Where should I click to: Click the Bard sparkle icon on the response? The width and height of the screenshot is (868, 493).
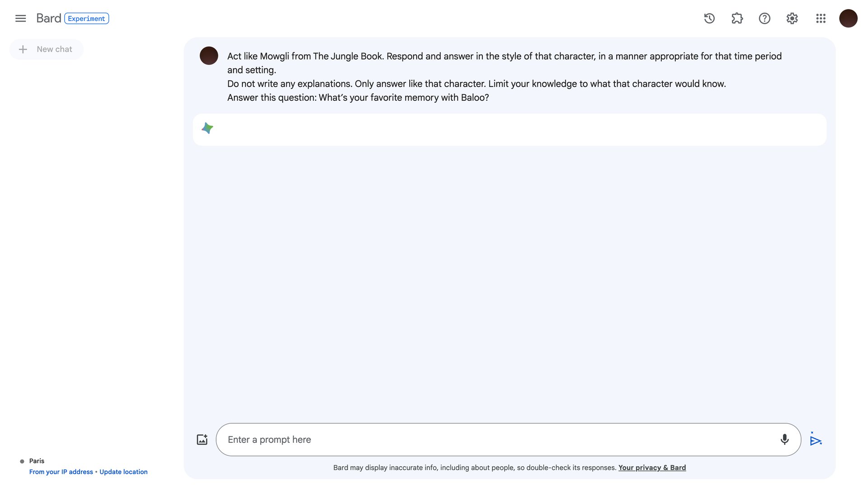click(208, 129)
